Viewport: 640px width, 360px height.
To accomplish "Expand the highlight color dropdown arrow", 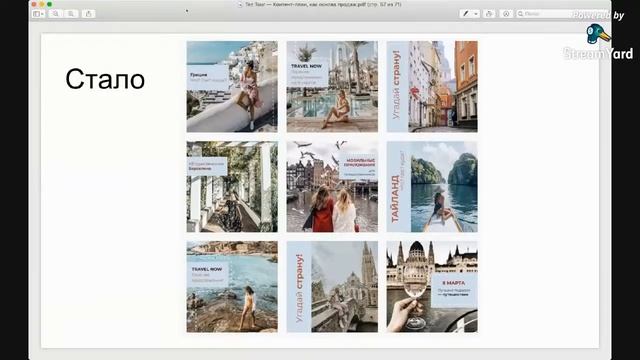I will 476,14.
